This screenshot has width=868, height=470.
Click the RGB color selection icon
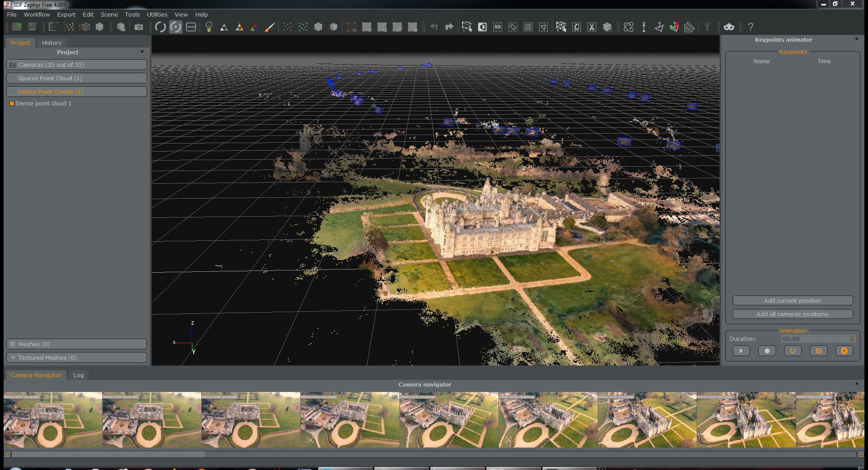pyautogui.click(x=498, y=27)
